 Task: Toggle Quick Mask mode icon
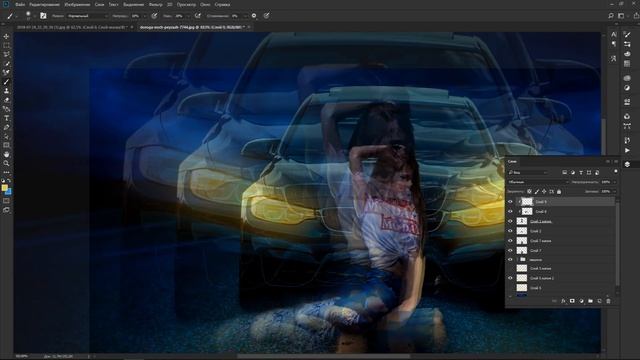(x=6, y=201)
